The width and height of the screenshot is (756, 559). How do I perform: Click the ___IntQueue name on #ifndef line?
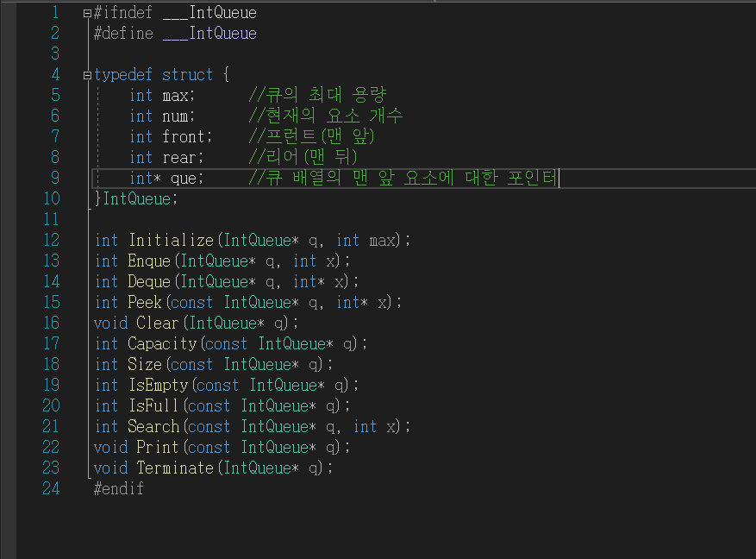pyautogui.click(x=209, y=13)
